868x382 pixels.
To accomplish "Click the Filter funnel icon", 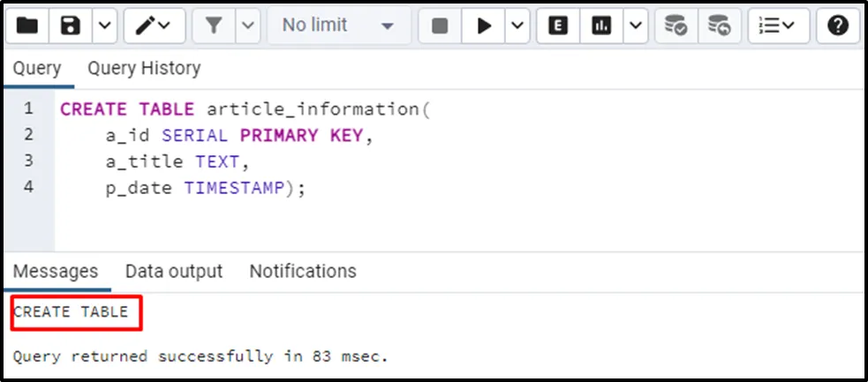I will coord(214,26).
